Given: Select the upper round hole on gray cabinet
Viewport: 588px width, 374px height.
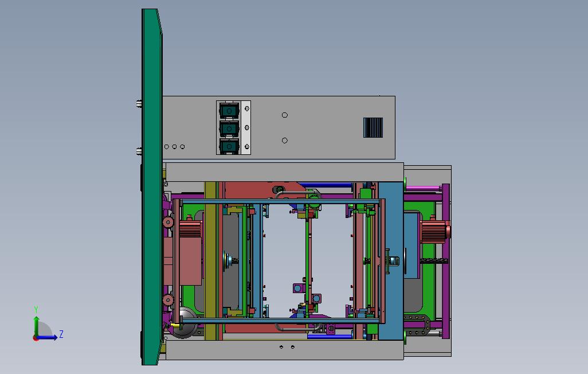Looking at the screenshot, I should (285, 115).
